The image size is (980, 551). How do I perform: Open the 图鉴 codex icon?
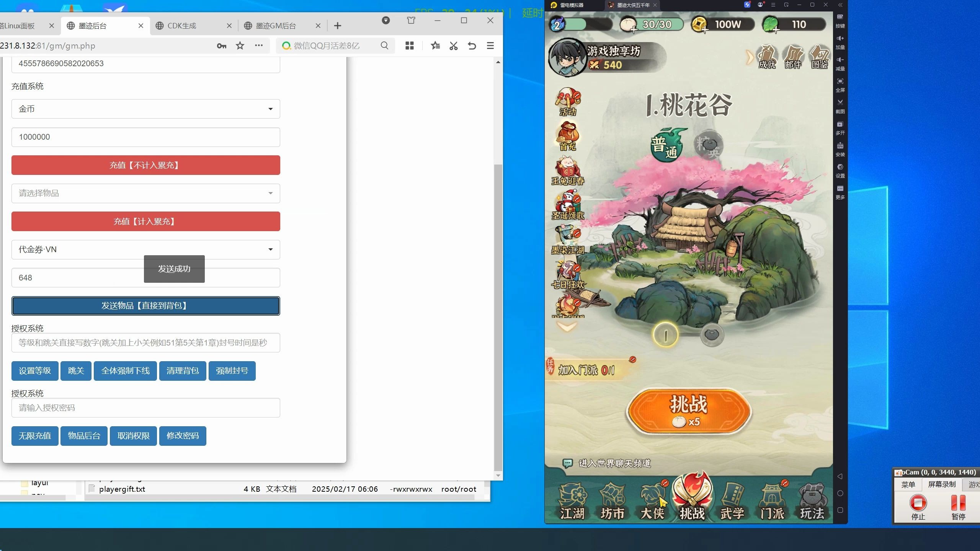click(820, 57)
